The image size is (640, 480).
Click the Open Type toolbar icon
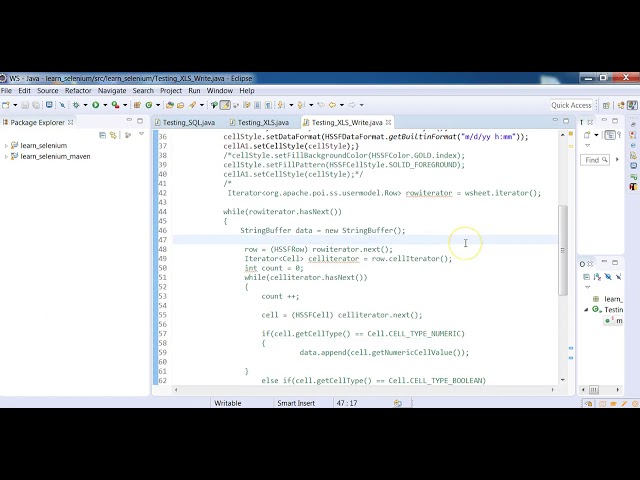pyautogui.click(x=170, y=105)
